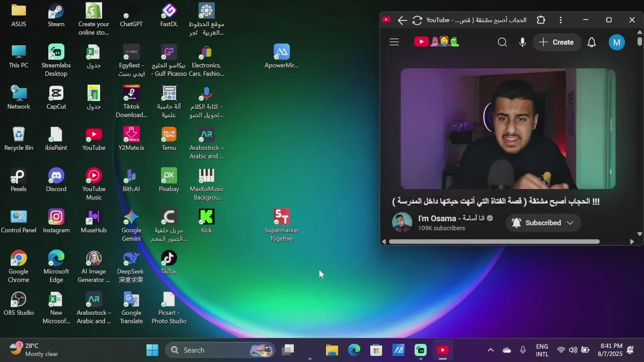Launch Microsoft Edge from the taskbar

coord(354,350)
